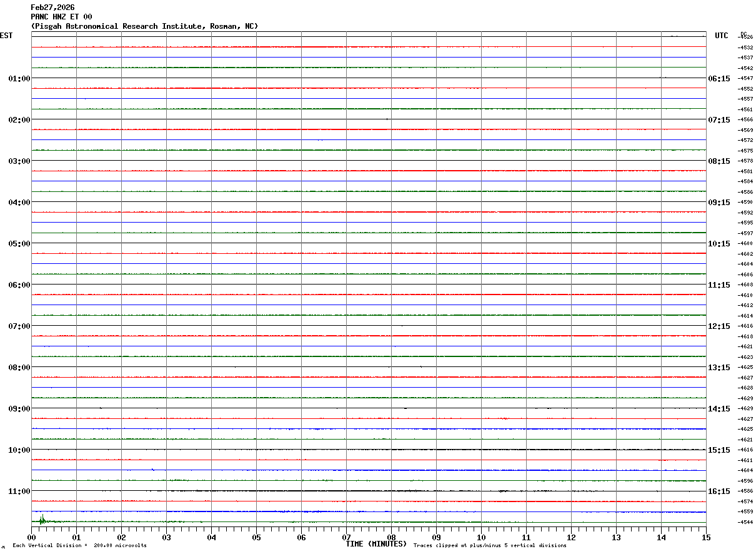
Task: Click DC offset value -4566
Action: point(745,119)
